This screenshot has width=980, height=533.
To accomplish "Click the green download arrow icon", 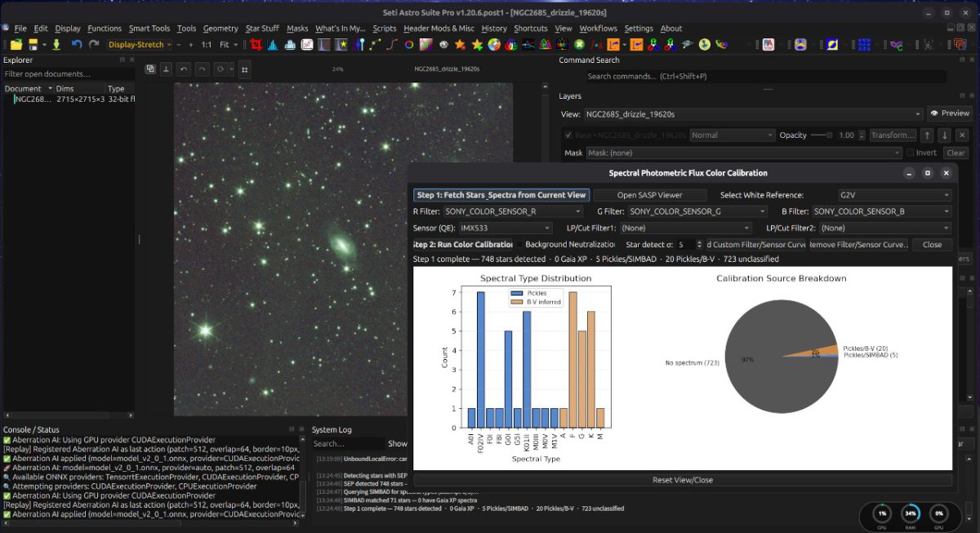I will click(x=56, y=45).
